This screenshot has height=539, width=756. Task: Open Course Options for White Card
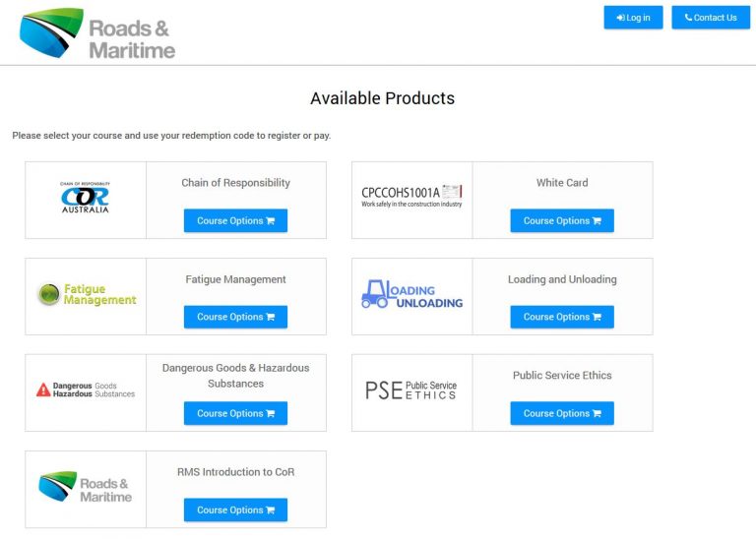pos(562,221)
